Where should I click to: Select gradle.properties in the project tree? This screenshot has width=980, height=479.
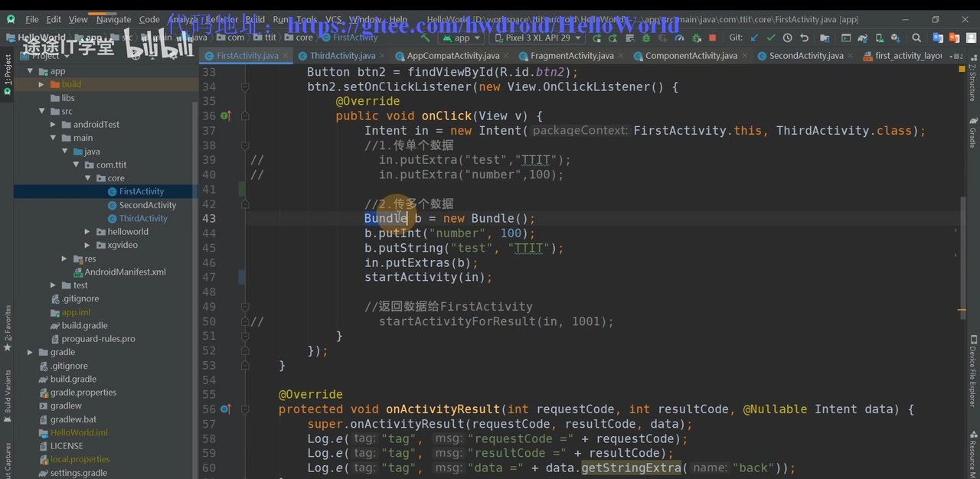83,393
